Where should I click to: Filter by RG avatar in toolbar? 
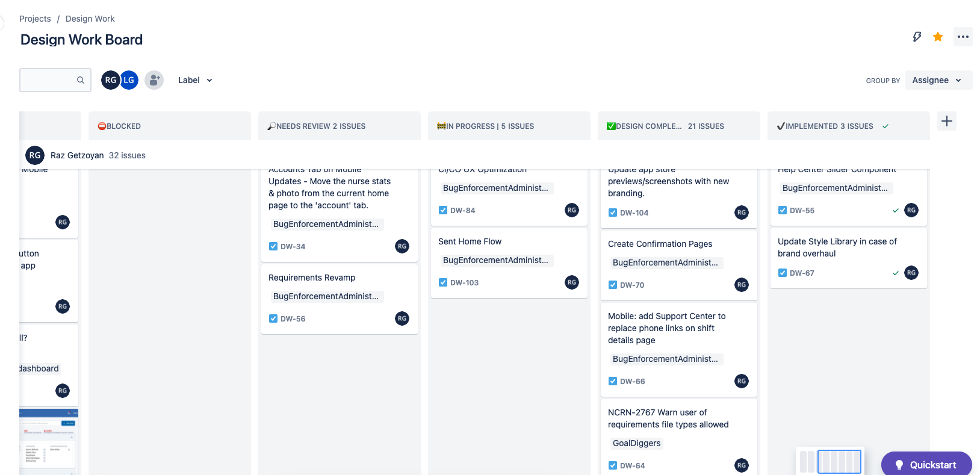point(111,80)
